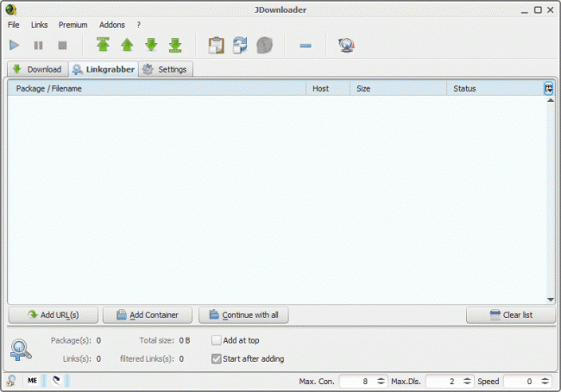Switch to the Download tab

click(38, 69)
